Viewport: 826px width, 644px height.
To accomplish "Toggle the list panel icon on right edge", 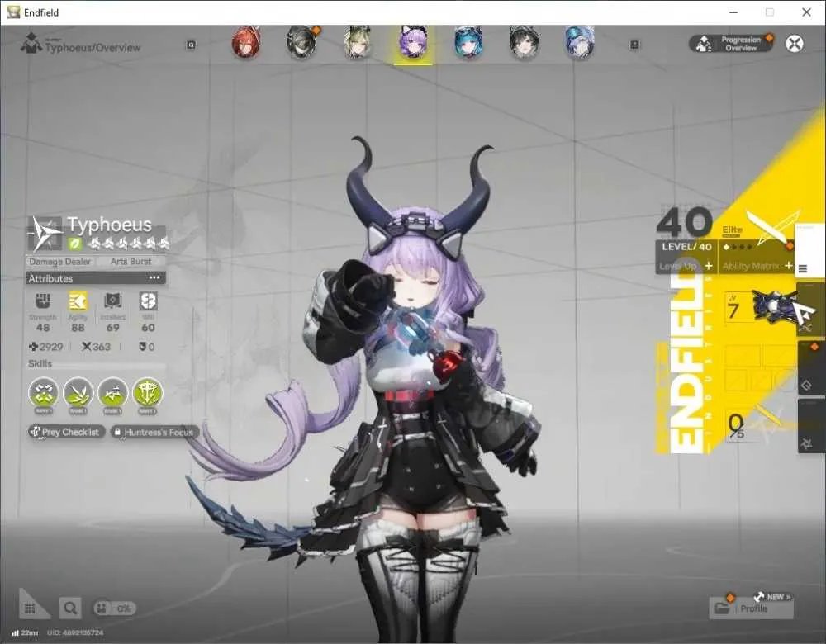I will [802, 268].
